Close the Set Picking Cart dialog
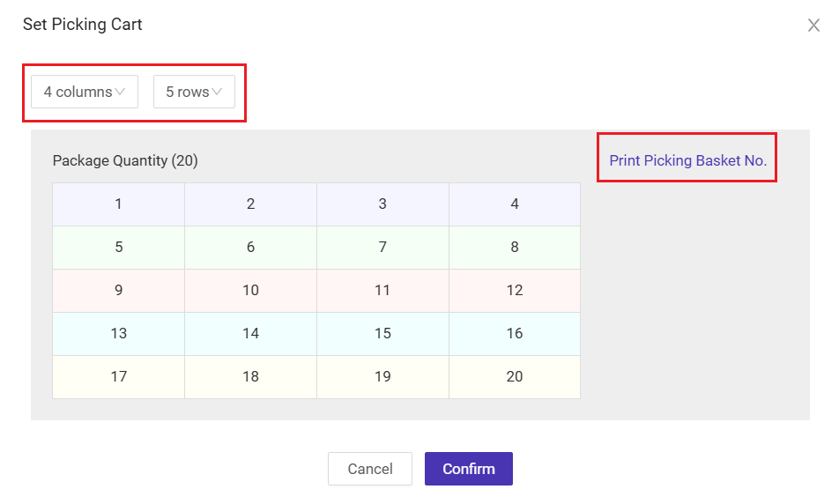839x504 pixels. coord(813,26)
